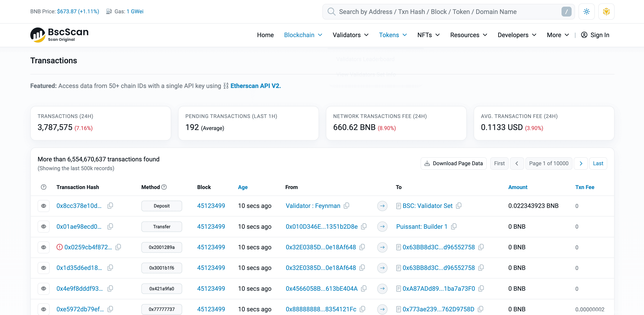Show the quick view for 0x4e9f8dddf93 transaction
644x315 pixels.
pos(44,289)
